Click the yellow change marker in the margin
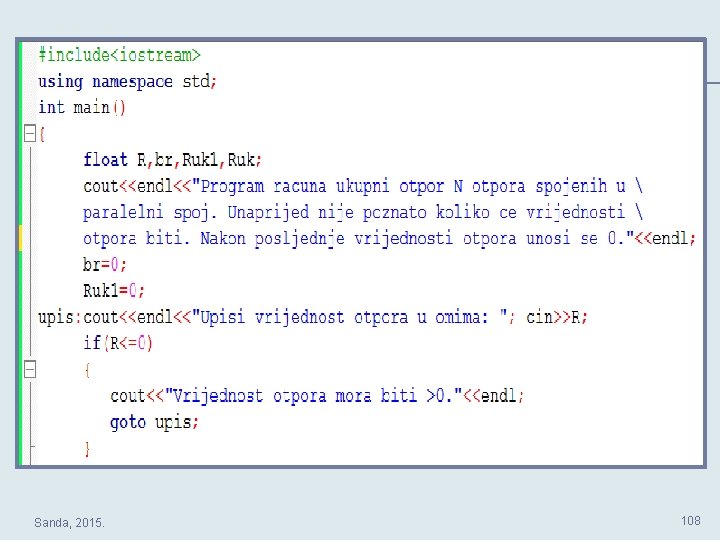The image size is (720, 540). point(20,238)
